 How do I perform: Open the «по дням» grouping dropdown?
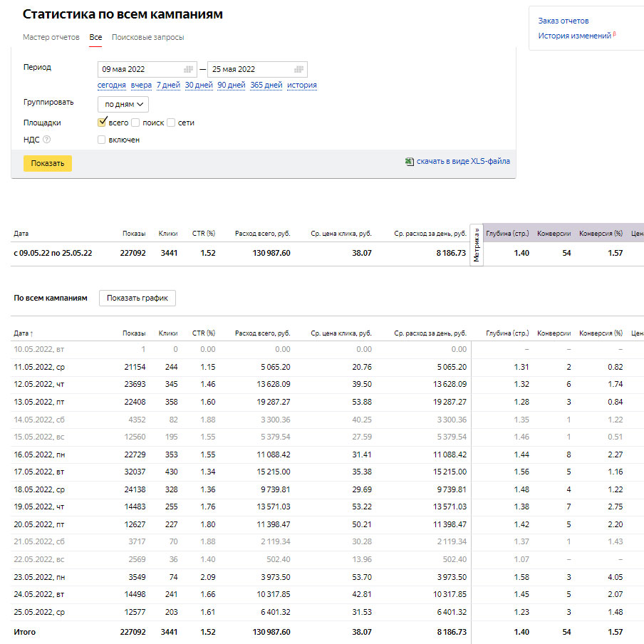tap(123, 104)
